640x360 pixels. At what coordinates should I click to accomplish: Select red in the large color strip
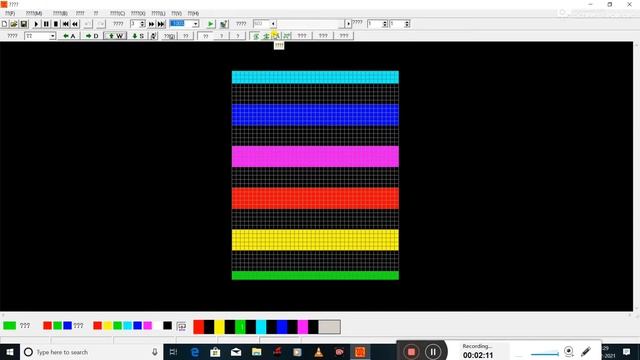coord(199,327)
